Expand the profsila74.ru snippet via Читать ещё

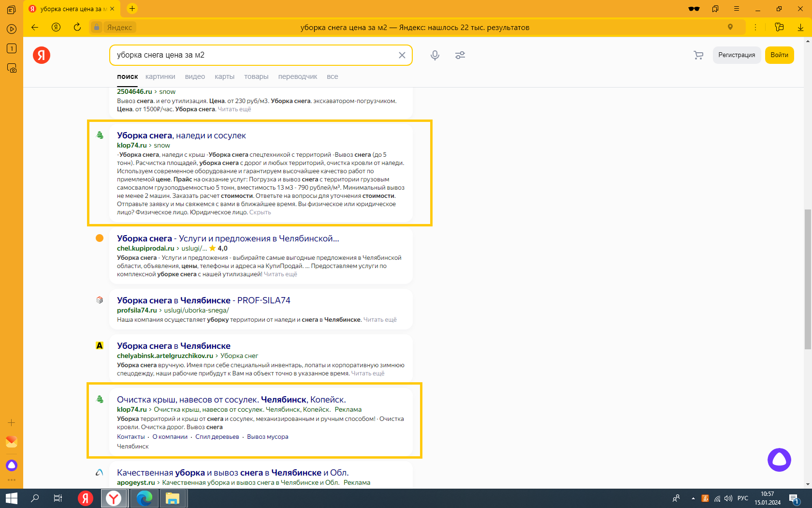[380, 320]
